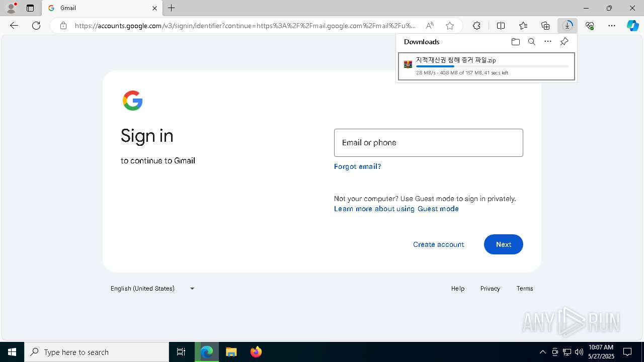Open File Explorer from taskbar

[231, 352]
